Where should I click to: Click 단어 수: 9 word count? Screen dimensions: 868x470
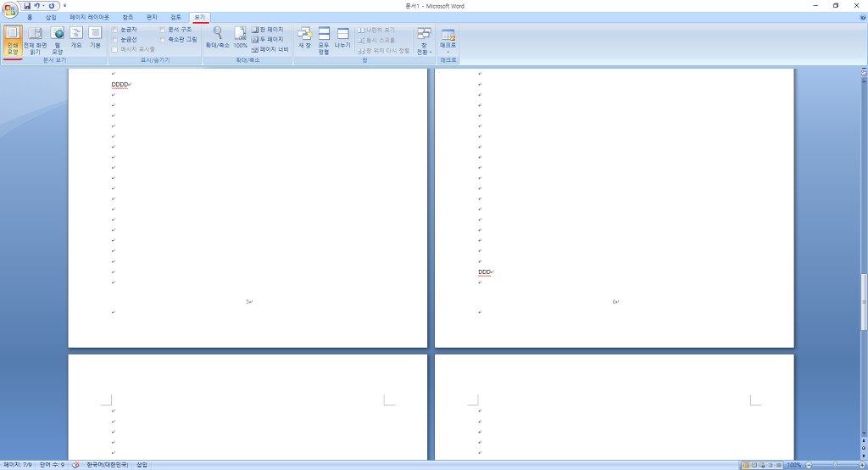point(52,465)
